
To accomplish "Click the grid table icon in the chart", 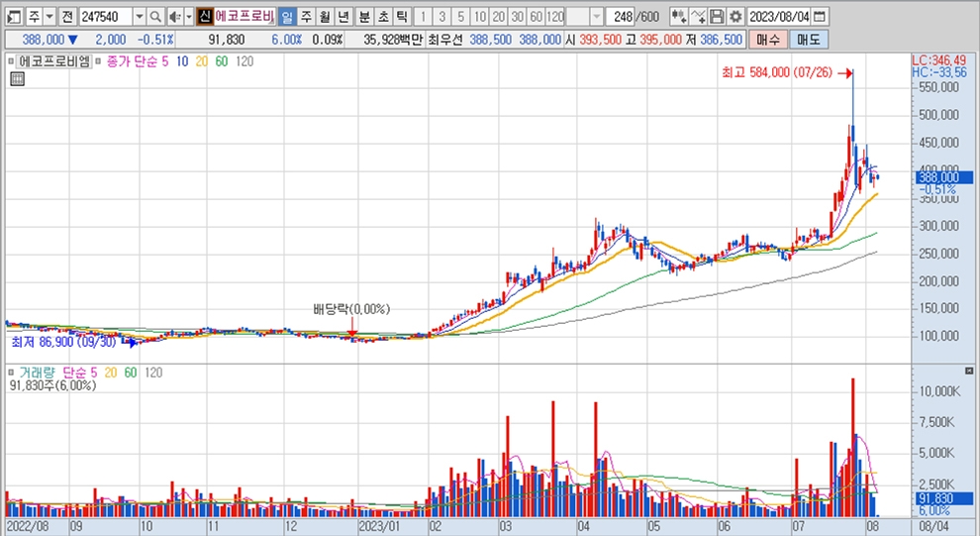I will [x=18, y=79].
